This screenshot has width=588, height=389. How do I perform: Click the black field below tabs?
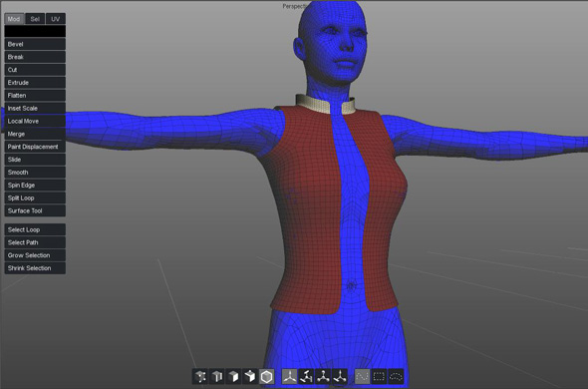tap(35, 31)
